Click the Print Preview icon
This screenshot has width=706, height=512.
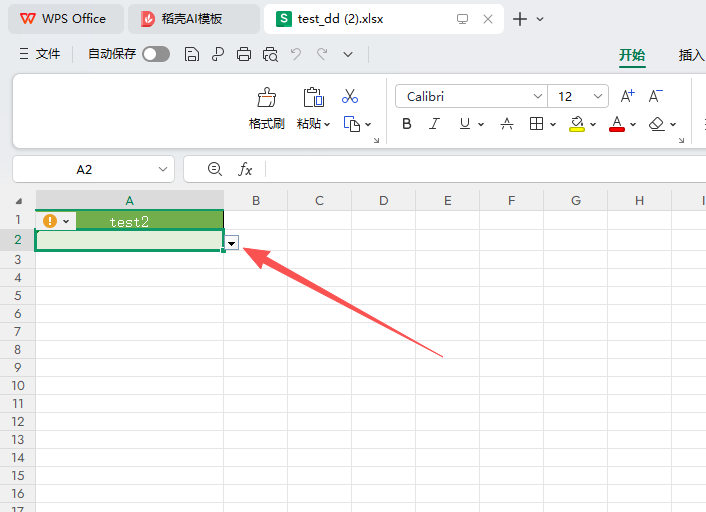coord(270,55)
